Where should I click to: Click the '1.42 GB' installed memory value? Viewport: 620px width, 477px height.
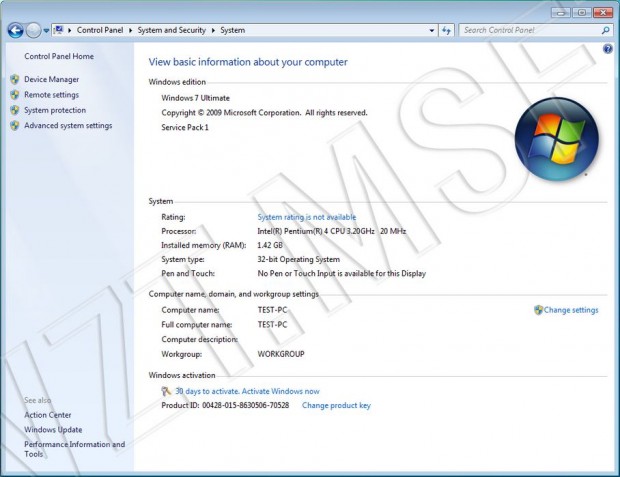coord(270,245)
